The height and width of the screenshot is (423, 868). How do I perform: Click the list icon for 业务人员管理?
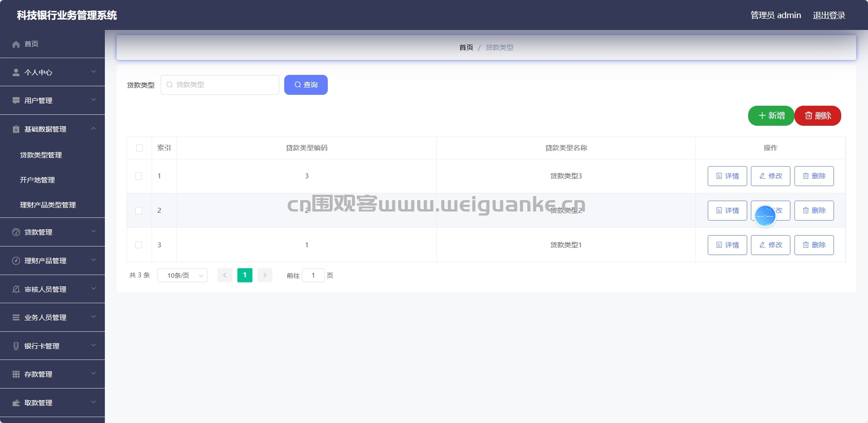coord(16,317)
